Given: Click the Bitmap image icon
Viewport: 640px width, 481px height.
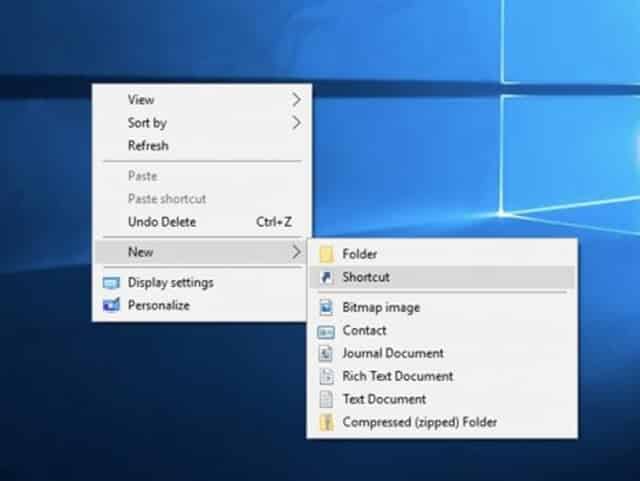Looking at the screenshot, I should pos(324,308).
